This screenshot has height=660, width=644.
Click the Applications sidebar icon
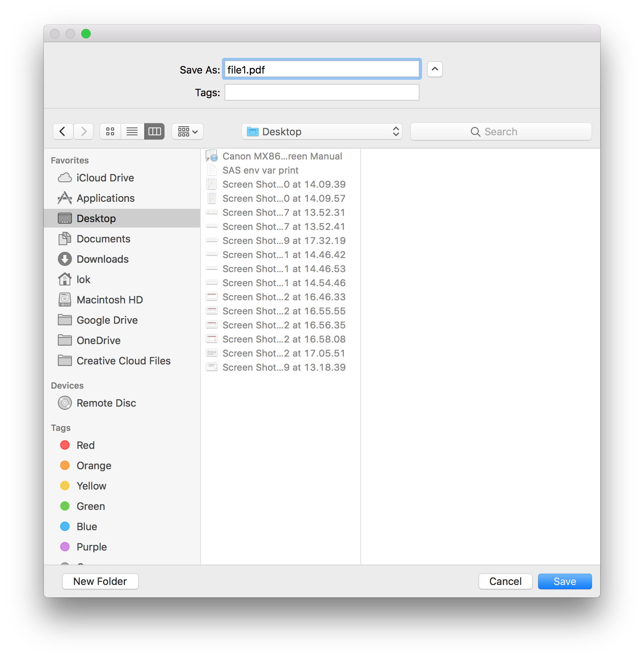pyautogui.click(x=65, y=198)
